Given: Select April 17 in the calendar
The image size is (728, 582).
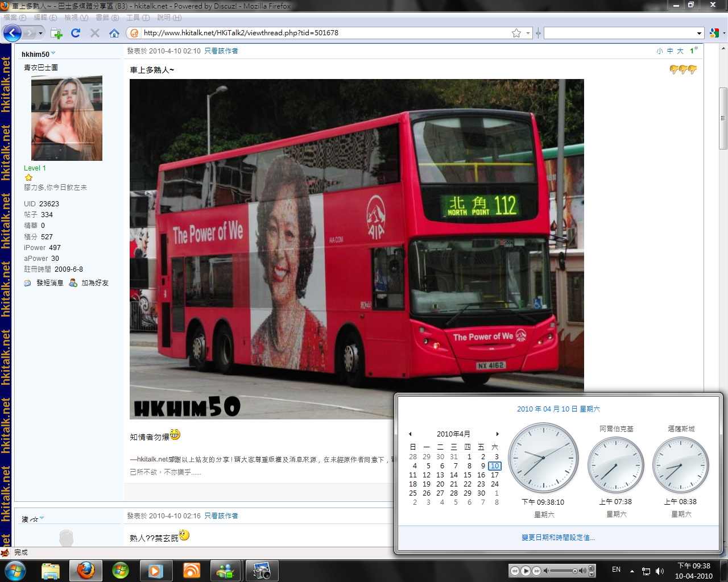Looking at the screenshot, I should click(x=495, y=475).
